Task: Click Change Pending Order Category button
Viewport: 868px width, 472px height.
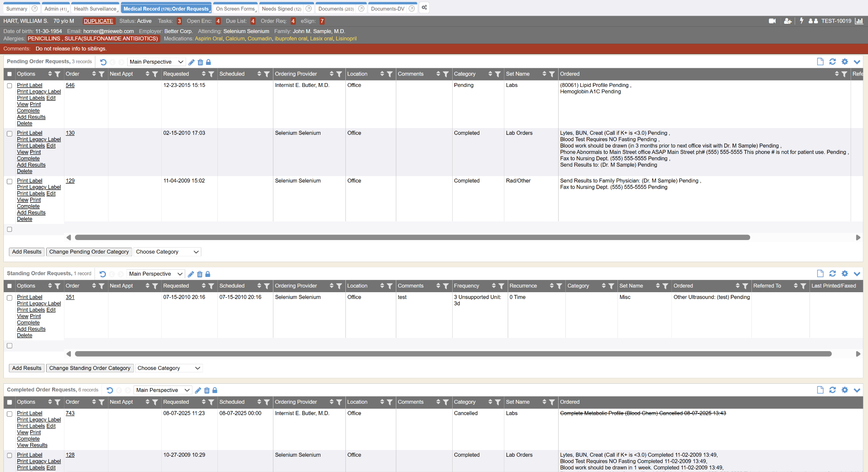Action: click(x=89, y=252)
